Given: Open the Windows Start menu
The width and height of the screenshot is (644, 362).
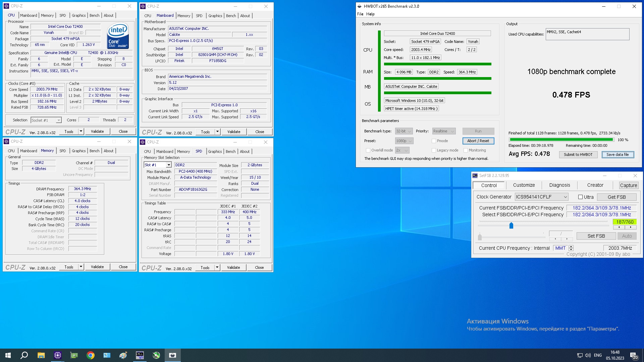Looking at the screenshot, I should click(x=8, y=355).
